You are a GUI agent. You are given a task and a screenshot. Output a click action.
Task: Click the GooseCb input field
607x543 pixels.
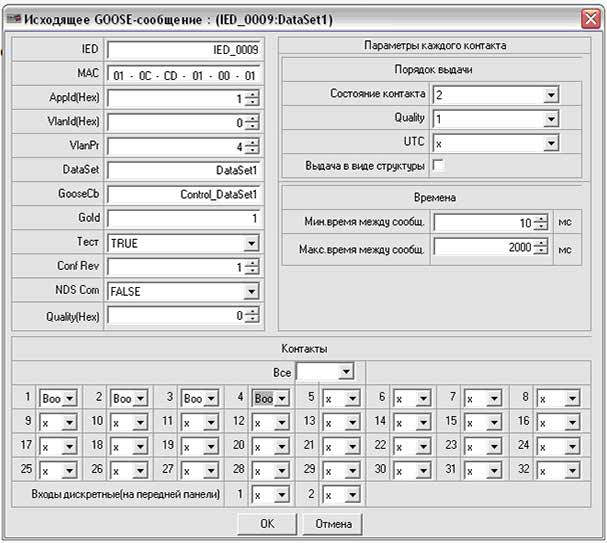pos(184,194)
